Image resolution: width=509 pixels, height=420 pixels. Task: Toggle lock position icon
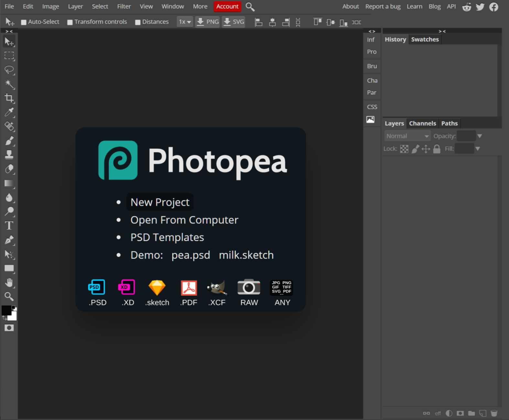pyautogui.click(x=426, y=149)
